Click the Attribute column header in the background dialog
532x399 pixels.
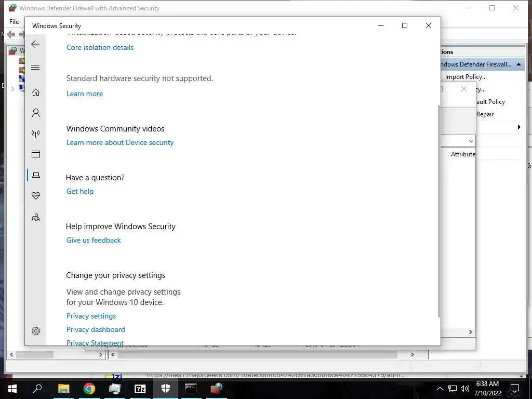[x=463, y=154]
